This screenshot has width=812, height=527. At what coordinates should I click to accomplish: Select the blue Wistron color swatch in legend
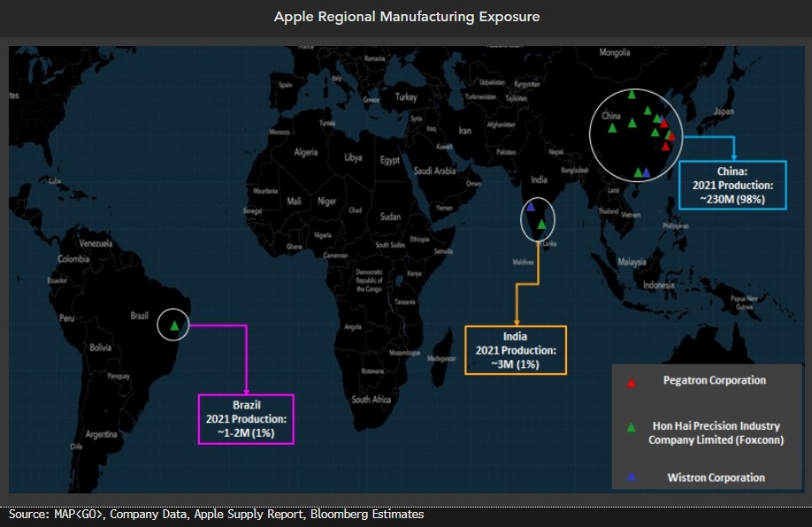click(x=631, y=477)
